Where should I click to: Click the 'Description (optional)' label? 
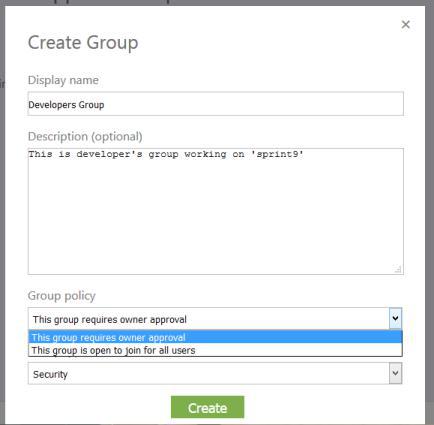[x=85, y=137]
